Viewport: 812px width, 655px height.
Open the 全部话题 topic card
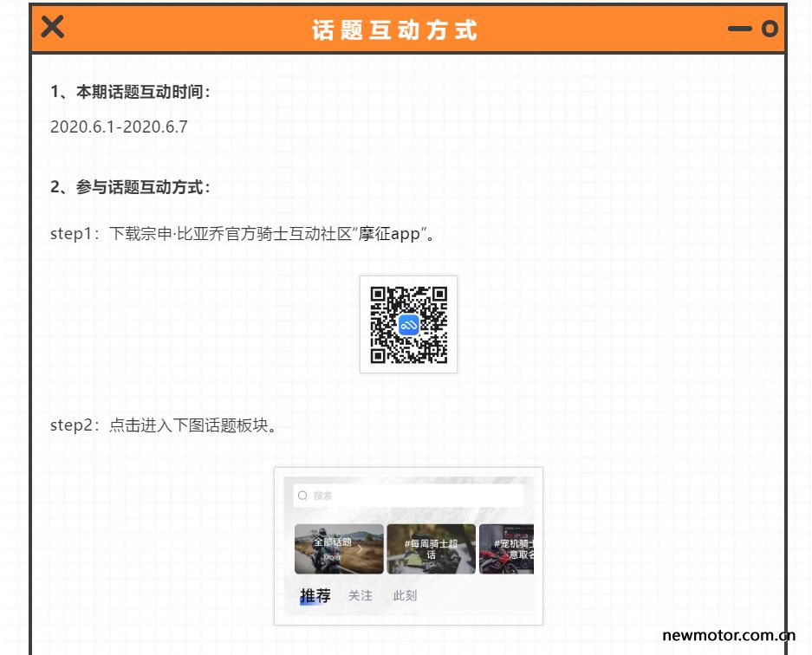pyautogui.click(x=339, y=548)
